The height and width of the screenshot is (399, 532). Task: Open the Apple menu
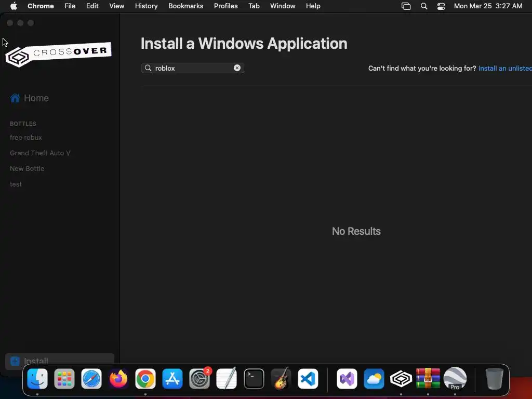coord(14,6)
